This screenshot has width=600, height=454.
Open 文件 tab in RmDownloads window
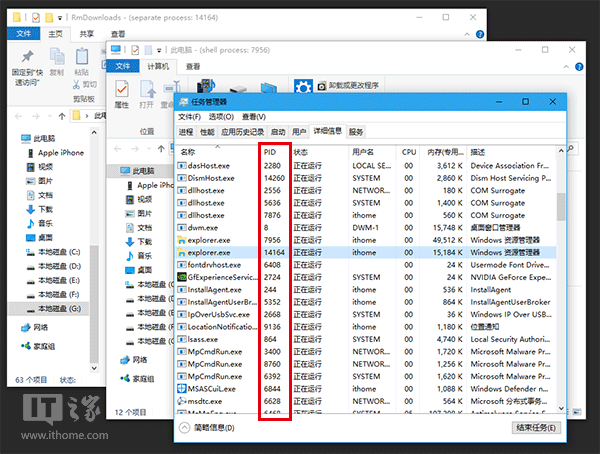[x=23, y=34]
